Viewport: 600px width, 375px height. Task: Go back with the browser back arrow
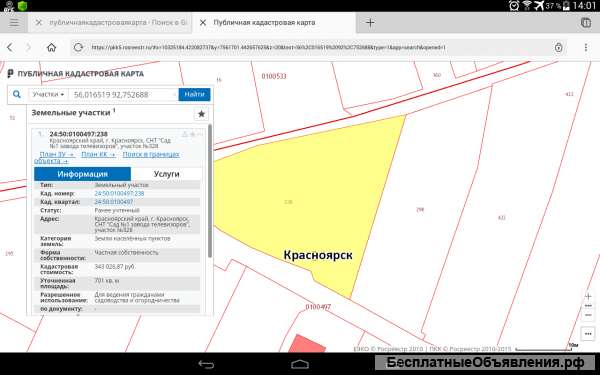point(10,47)
